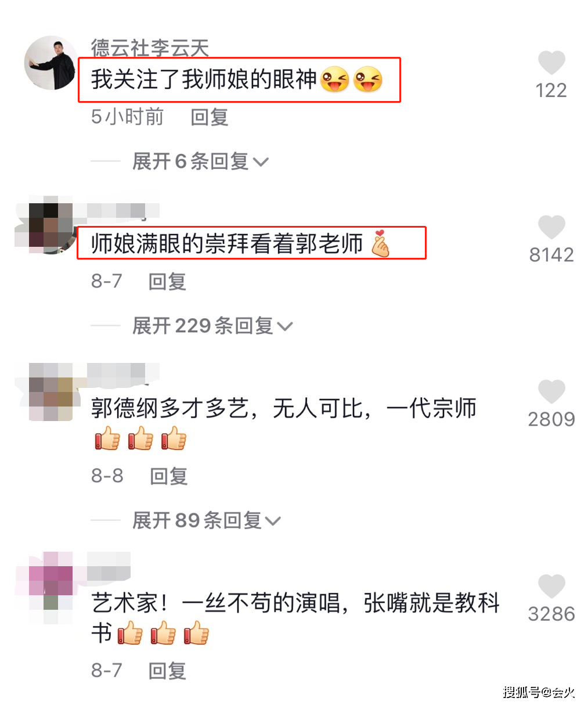
Task: Open the username 德云社李云天
Action: (x=150, y=48)
